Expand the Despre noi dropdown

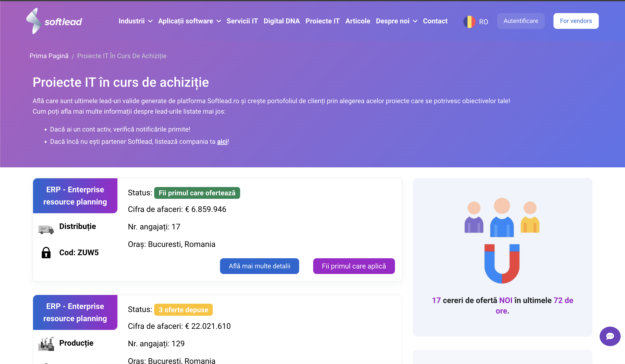[396, 21]
